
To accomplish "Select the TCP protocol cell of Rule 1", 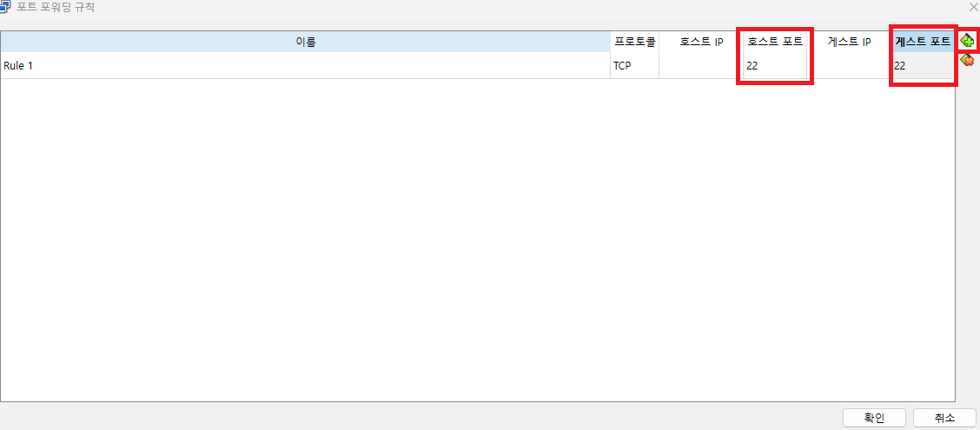I will click(634, 65).
